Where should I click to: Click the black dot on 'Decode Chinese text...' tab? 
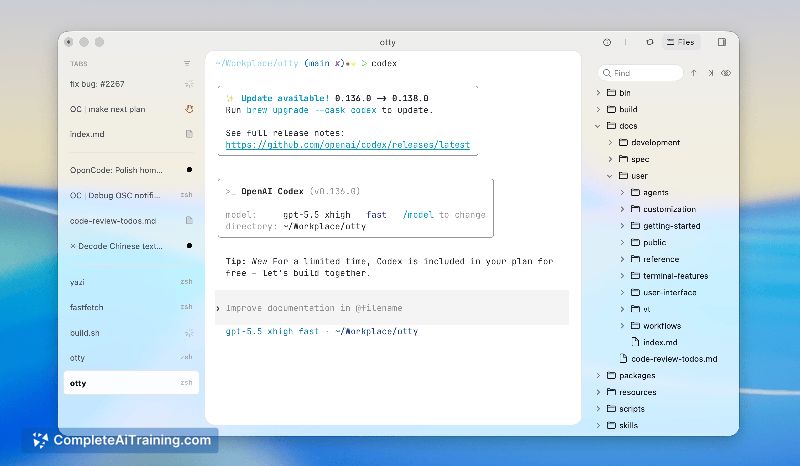tap(189, 246)
